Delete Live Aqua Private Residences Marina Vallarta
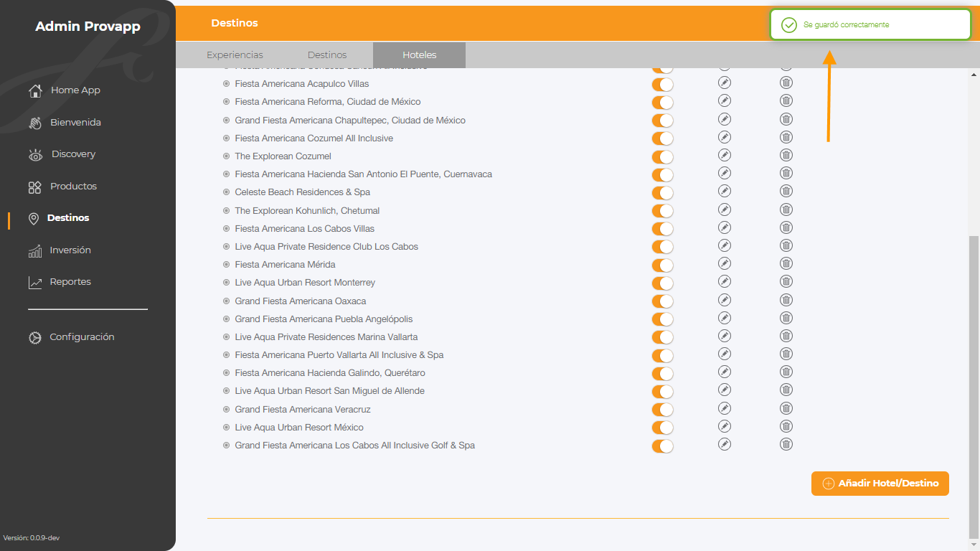 (x=786, y=336)
